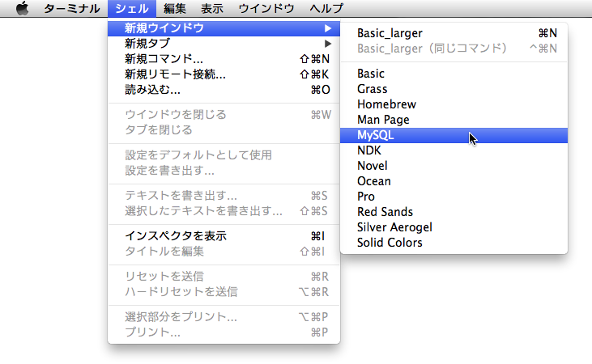Expand the 新規タブ submenu
This screenshot has width=592, height=364.
[224, 44]
